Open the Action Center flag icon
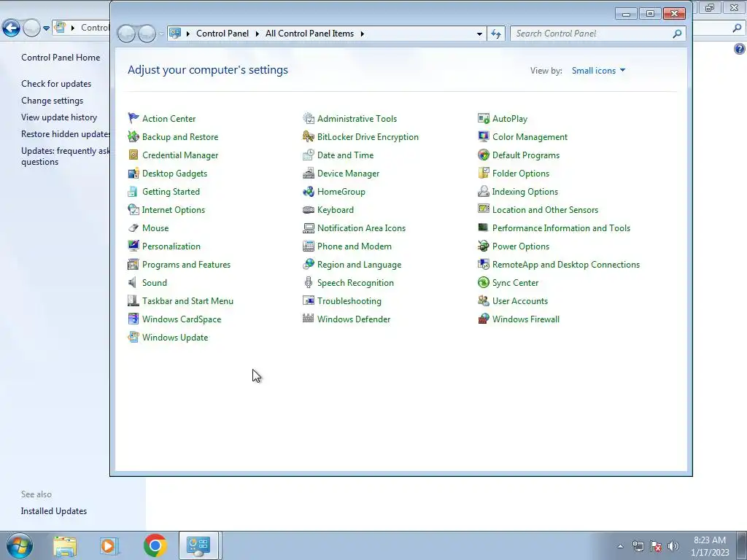Viewport: 747px width, 560px height. pyautogui.click(x=133, y=118)
